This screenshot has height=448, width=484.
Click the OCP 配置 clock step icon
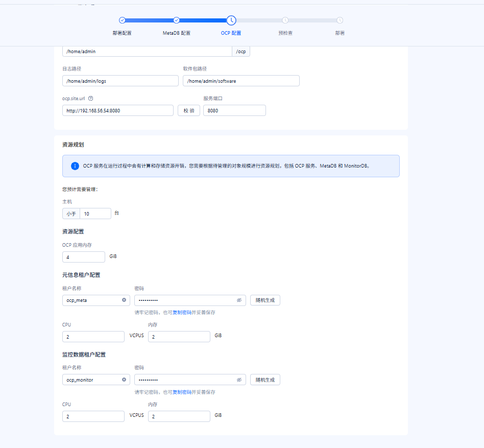pos(231,20)
